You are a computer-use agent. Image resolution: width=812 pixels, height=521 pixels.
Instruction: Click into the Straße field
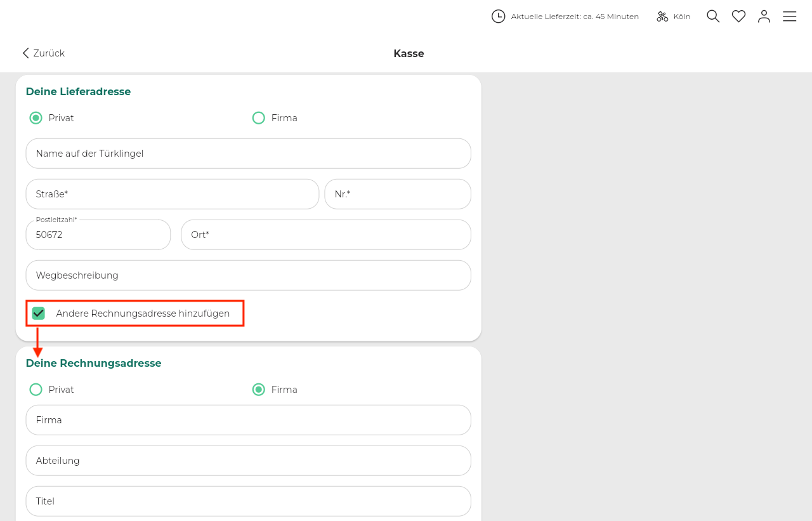tap(172, 194)
